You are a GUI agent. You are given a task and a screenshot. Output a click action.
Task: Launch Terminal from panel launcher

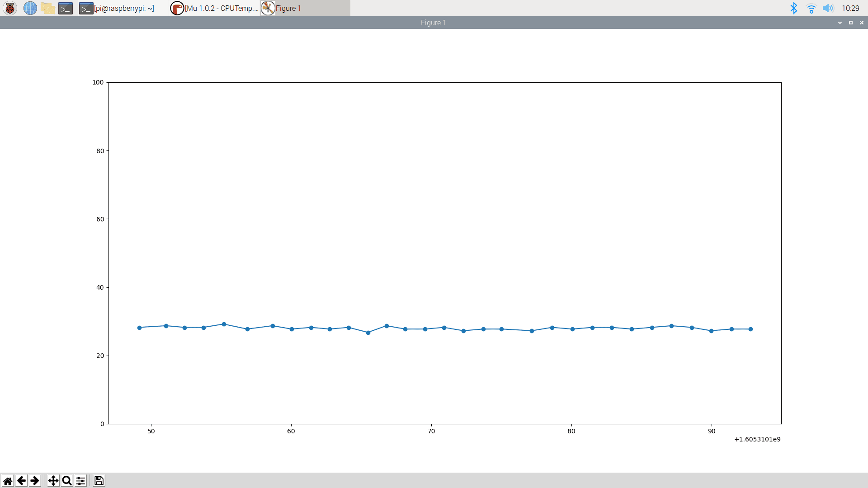coord(66,8)
